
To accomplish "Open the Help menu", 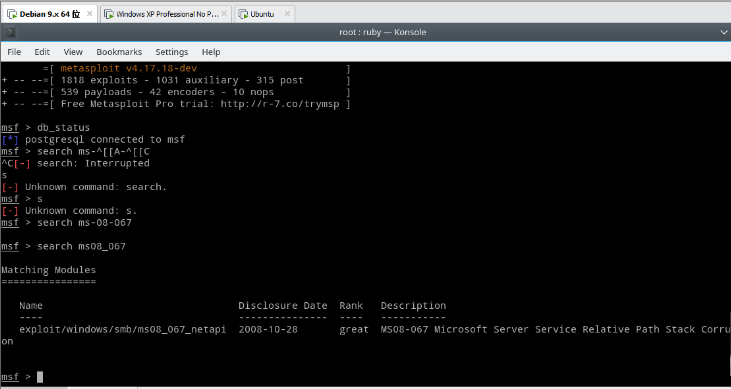I will click(211, 52).
